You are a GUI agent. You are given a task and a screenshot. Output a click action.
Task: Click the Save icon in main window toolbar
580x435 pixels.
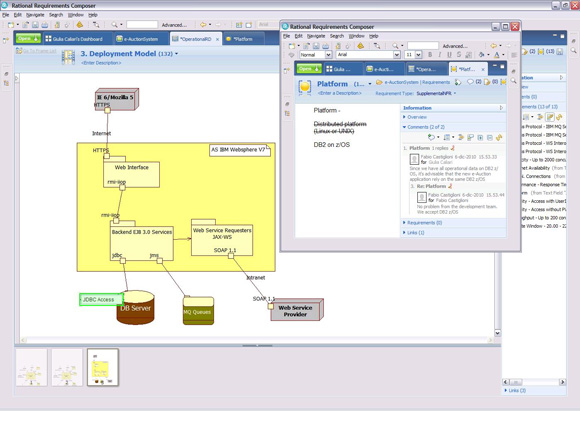coord(35,25)
